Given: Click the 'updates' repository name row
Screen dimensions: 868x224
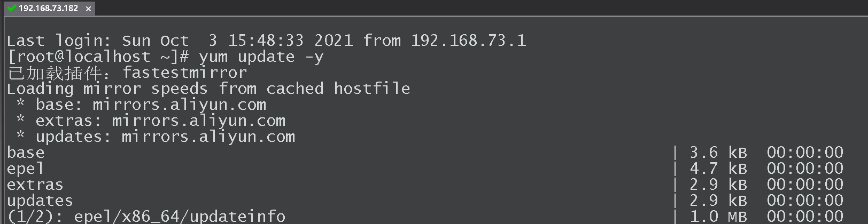Looking at the screenshot, I should (40, 201).
